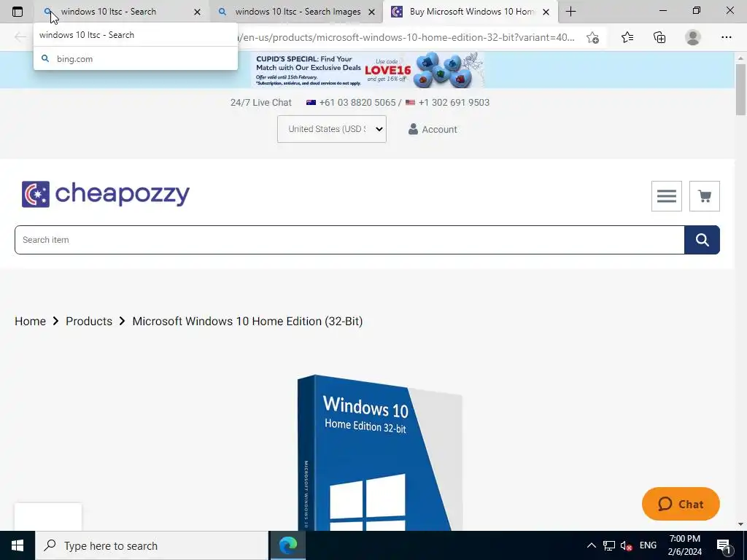This screenshot has height=560, width=747.
Task: Open 24/7 Live Chat link
Action: (x=260, y=102)
